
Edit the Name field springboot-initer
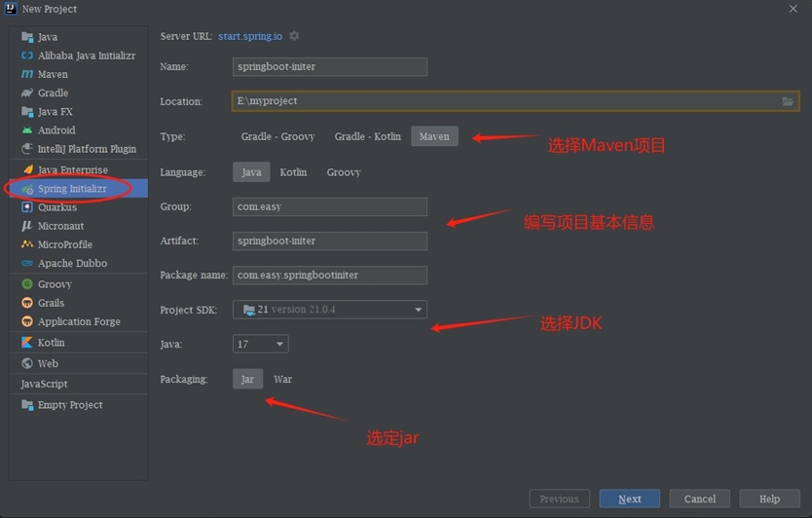point(330,67)
